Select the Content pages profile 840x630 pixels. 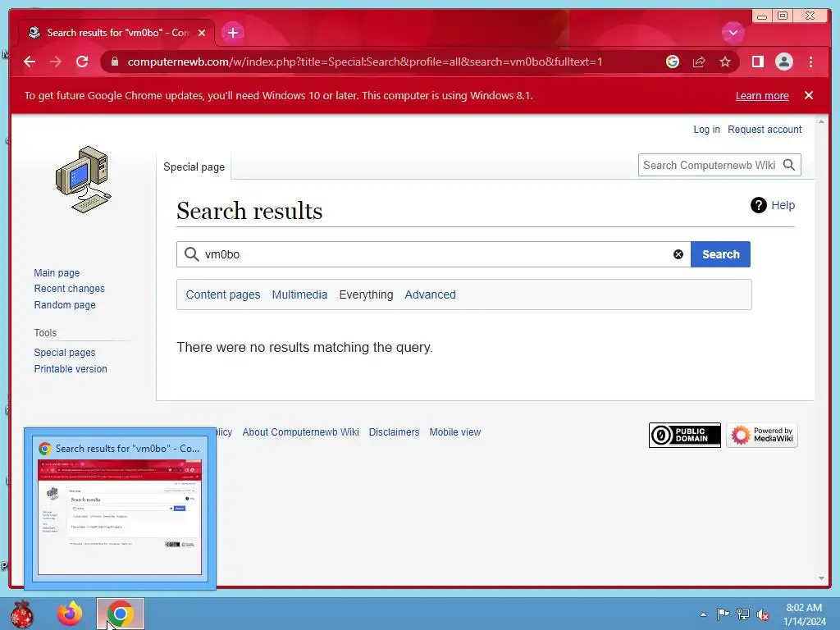tap(223, 294)
